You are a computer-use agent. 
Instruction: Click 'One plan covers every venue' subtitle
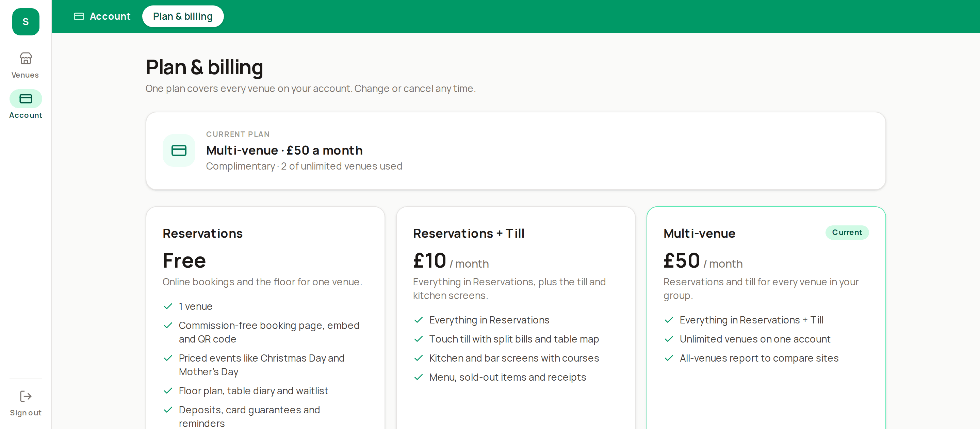coord(310,89)
